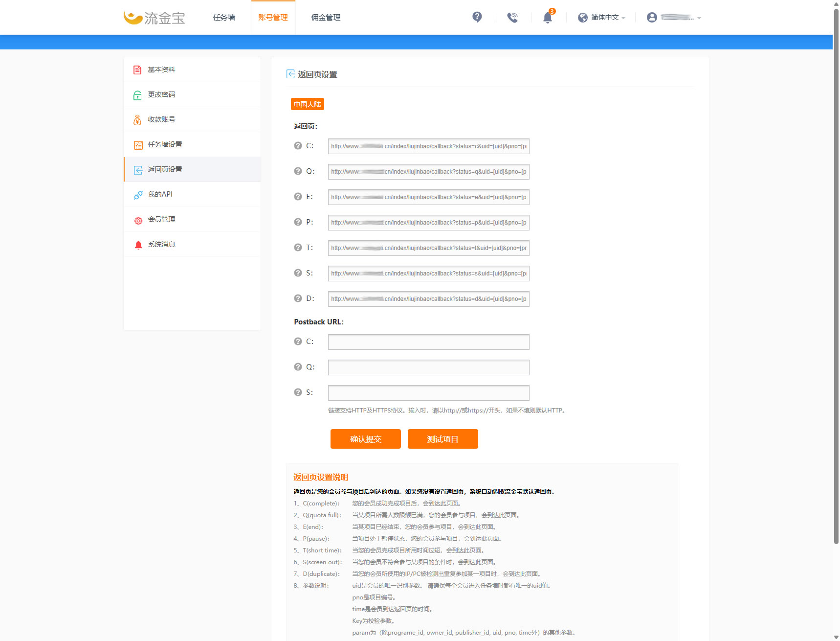The width and height of the screenshot is (840, 641).
Task: Select the 中国大陆 region tag
Action: pos(307,104)
